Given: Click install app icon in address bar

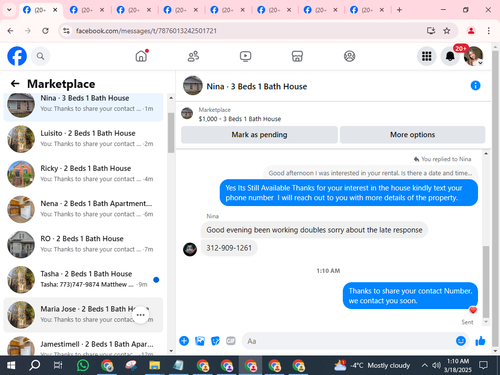Looking at the screenshot, I should point(431,31).
